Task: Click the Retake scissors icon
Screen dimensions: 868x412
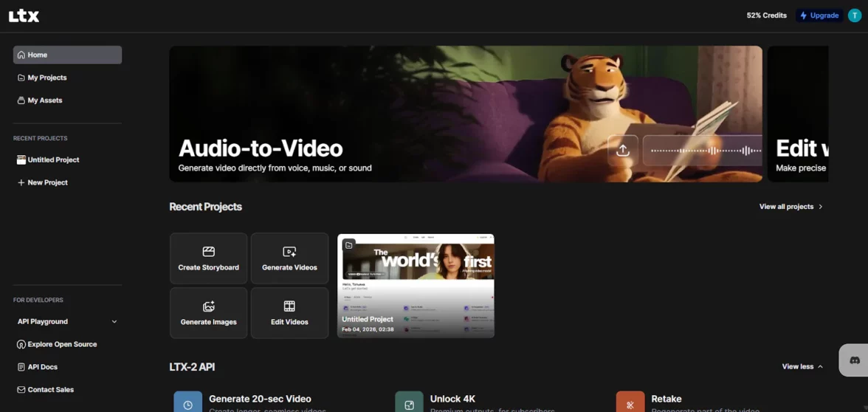Action: pyautogui.click(x=630, y=404)
